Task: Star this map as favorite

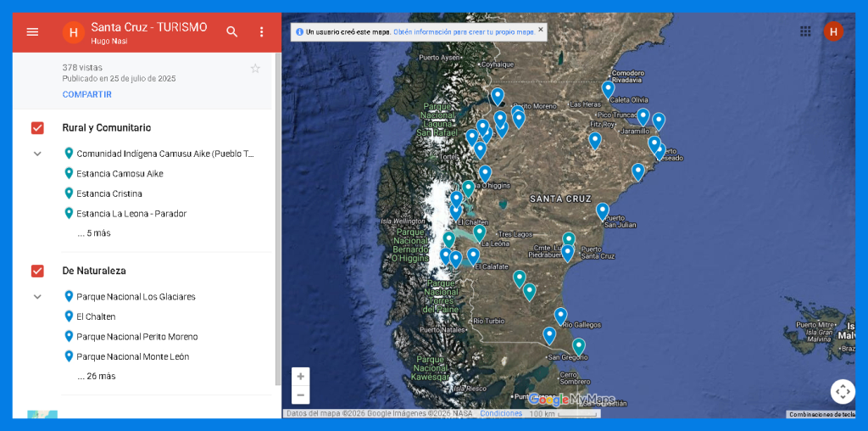Action: tap(255, 69)
